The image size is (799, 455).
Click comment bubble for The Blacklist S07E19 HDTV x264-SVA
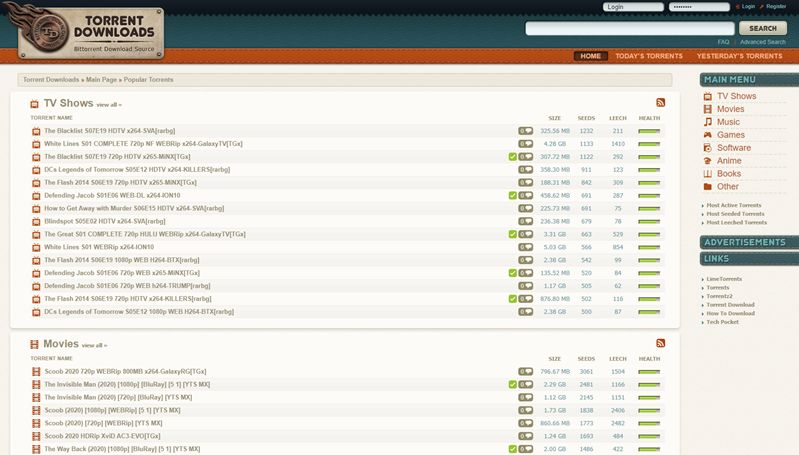coord(525,131)
